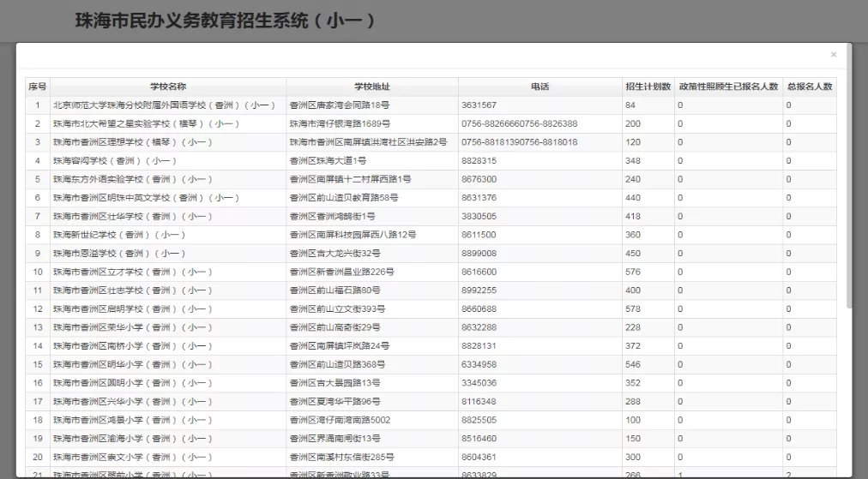Select 北京师范大学珠海分校附属外国语学校 row
The height and width of the screenshot is (479, 868).
[x=164, y=105]
